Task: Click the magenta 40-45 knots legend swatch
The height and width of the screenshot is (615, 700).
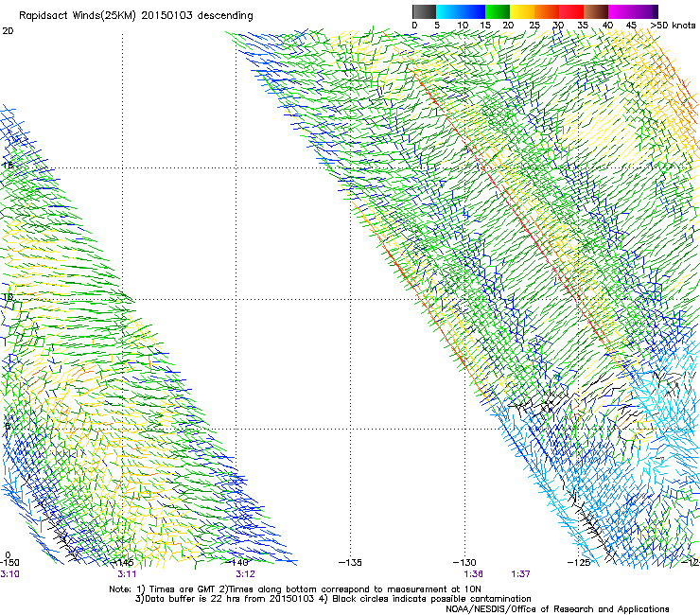Action: coord(621,11)
